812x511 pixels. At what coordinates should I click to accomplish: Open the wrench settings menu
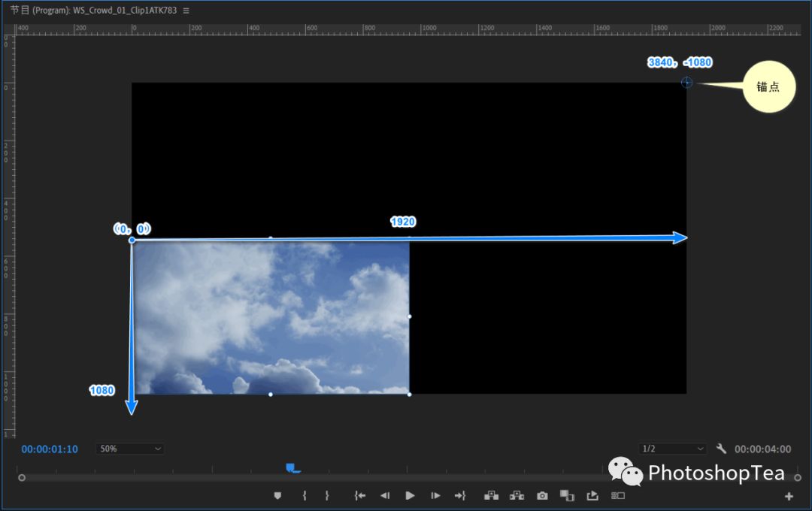click(721, 449)
